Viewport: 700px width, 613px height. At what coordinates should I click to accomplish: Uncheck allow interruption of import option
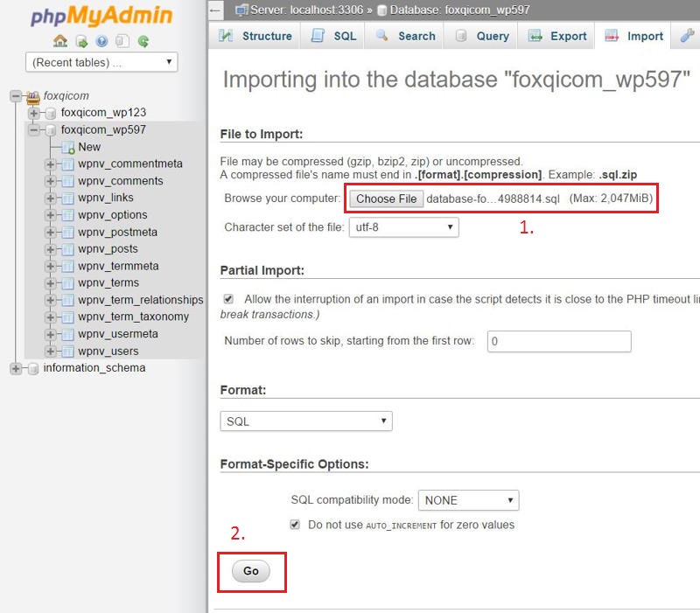[x=228, y=298]
